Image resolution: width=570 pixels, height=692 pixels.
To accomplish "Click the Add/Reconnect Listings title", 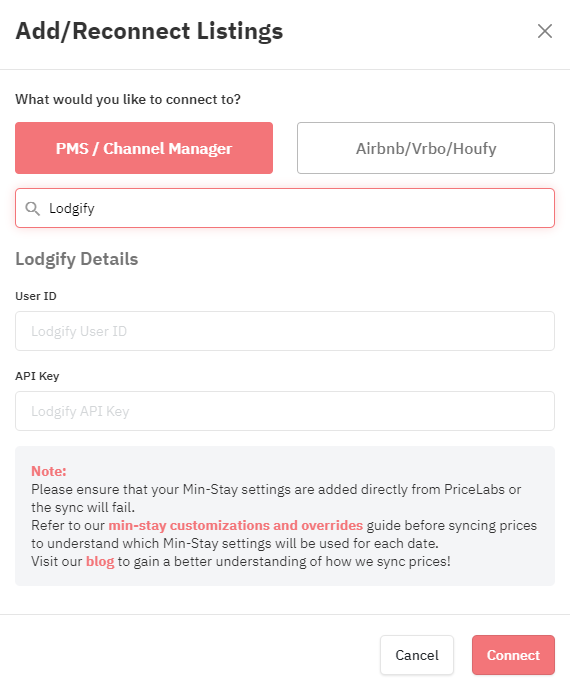I will pos(149,31).
